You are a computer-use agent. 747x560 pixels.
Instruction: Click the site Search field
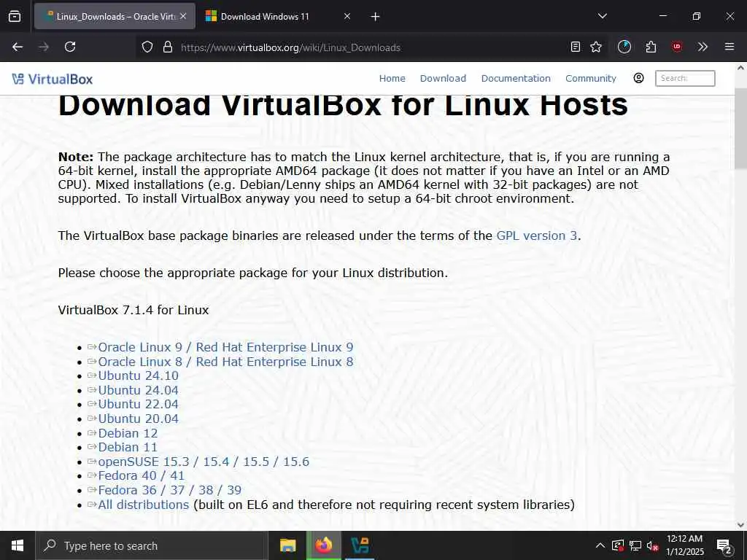(685, 78)
